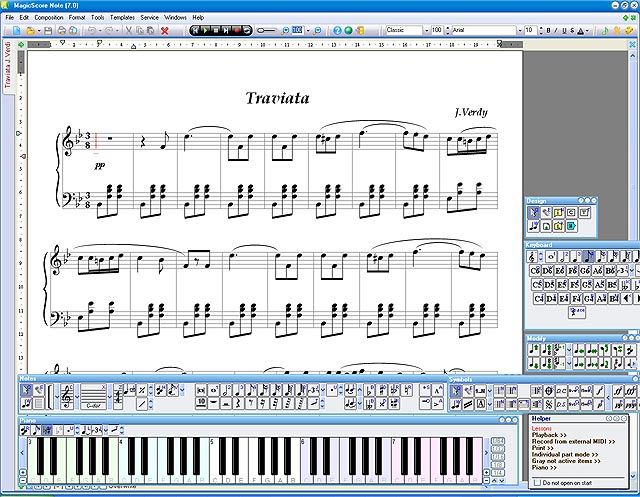Select whole note in Keyboard panel
Image resolution: width=640 pixels, height=497 pixels.
pos(551,257)
